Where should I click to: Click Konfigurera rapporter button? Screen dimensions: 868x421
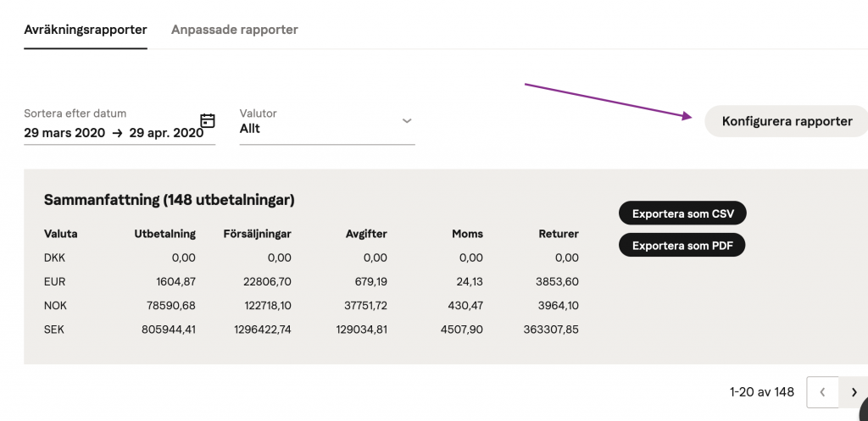tap(787, 121)
